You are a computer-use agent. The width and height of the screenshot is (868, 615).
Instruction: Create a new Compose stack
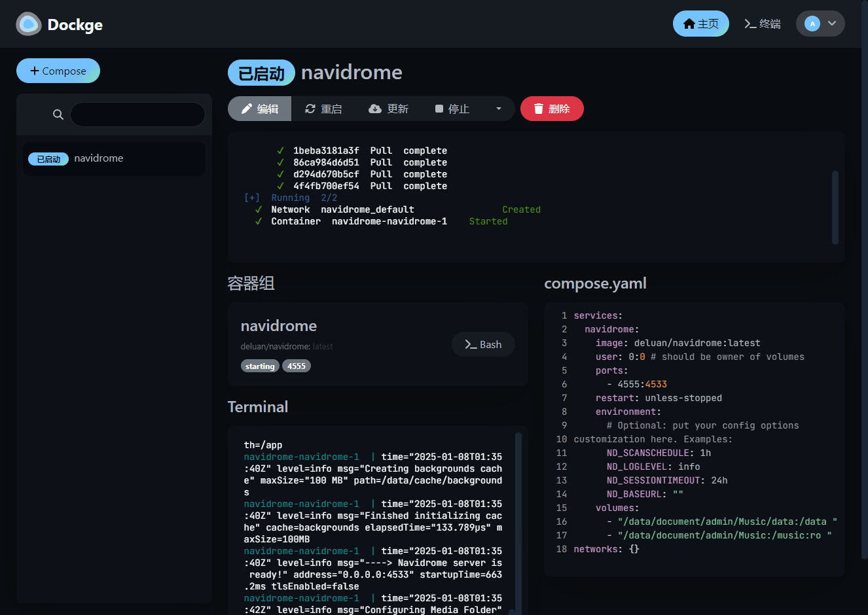58,71
